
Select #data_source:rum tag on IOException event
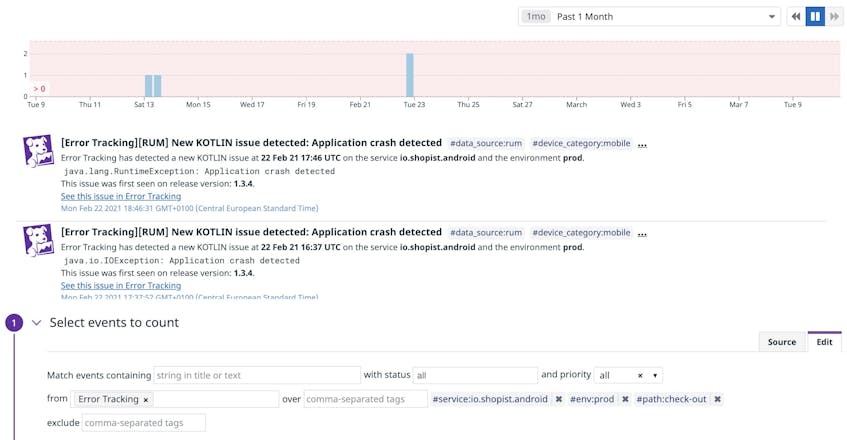click(x=486, y=232)
